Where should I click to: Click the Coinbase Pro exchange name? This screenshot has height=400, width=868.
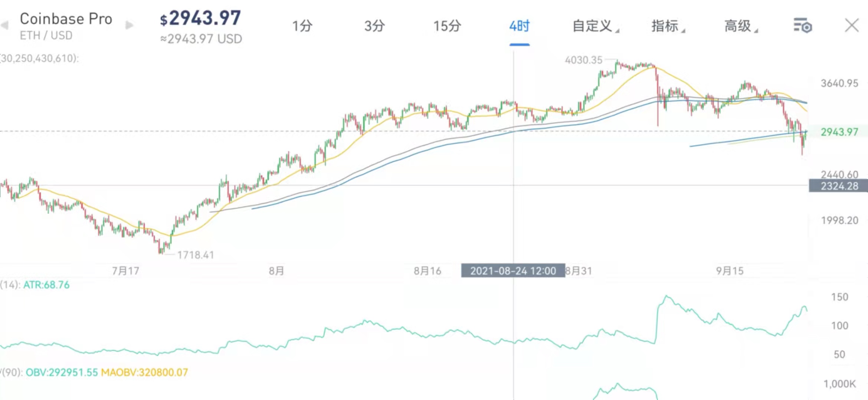pyautogui.click(x=66, y=19)
